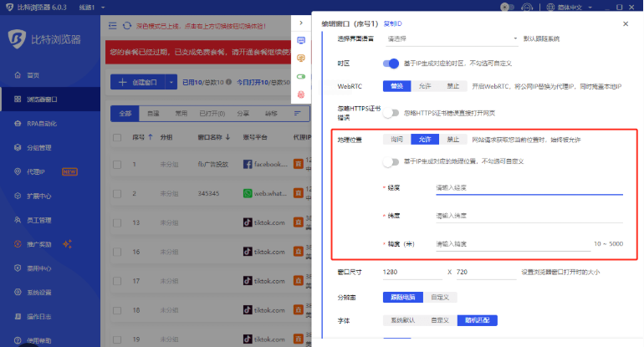The height and width of the screenshot is (347, 644).
Task: Select WebRTC 替换 option
Action: click(x=396, y=86)
